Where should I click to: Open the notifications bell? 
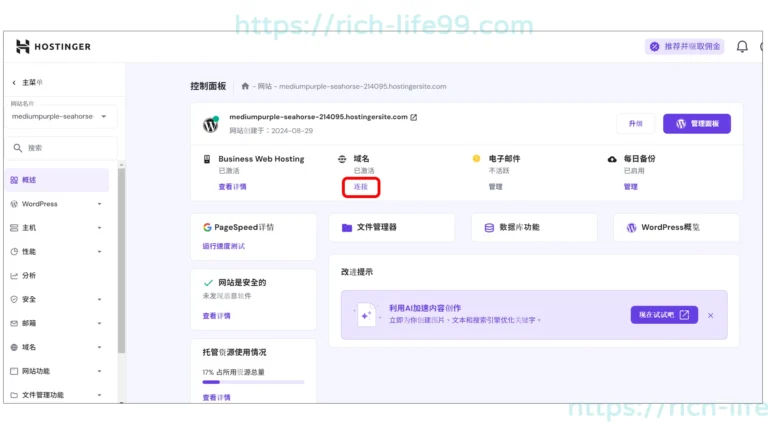[742, 47]
